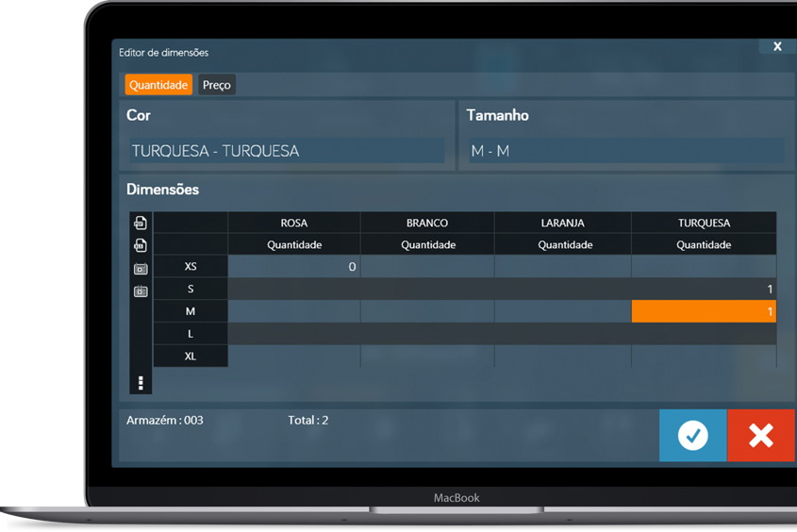
Task: Open the three-dot more options menu
Action: 141,382
